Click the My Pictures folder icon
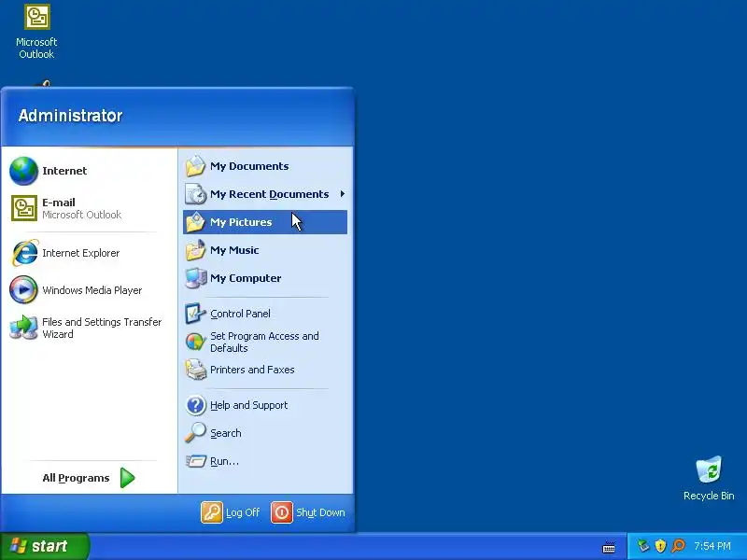747x560 pixels. click(195, 222)
